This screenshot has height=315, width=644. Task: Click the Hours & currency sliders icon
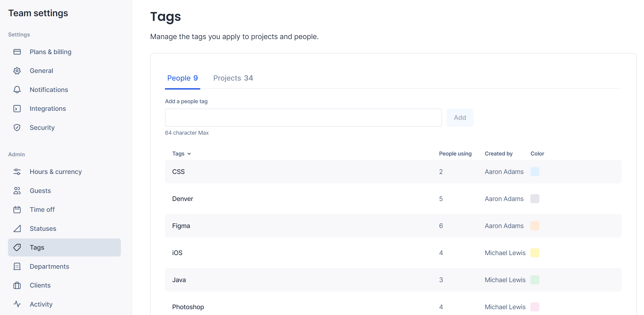click(x=17, y=172)
